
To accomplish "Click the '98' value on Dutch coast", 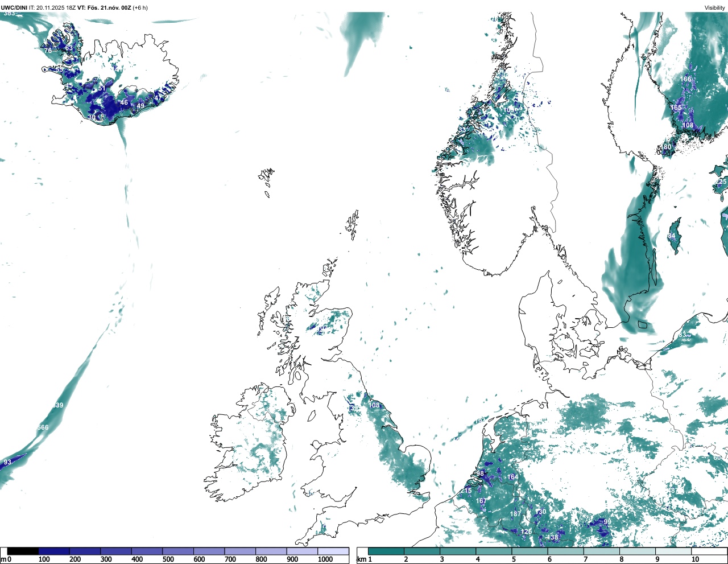I will pyautogui.click(x=481, y=474).
